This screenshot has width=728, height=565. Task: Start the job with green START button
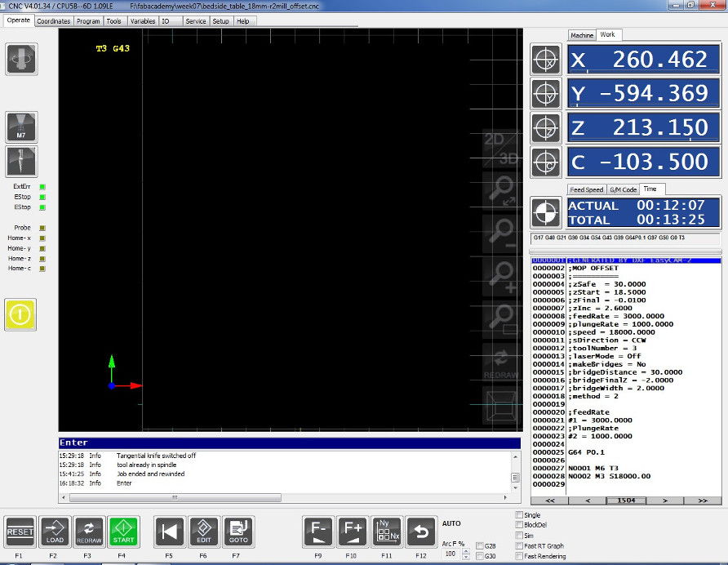pos(123,532)
